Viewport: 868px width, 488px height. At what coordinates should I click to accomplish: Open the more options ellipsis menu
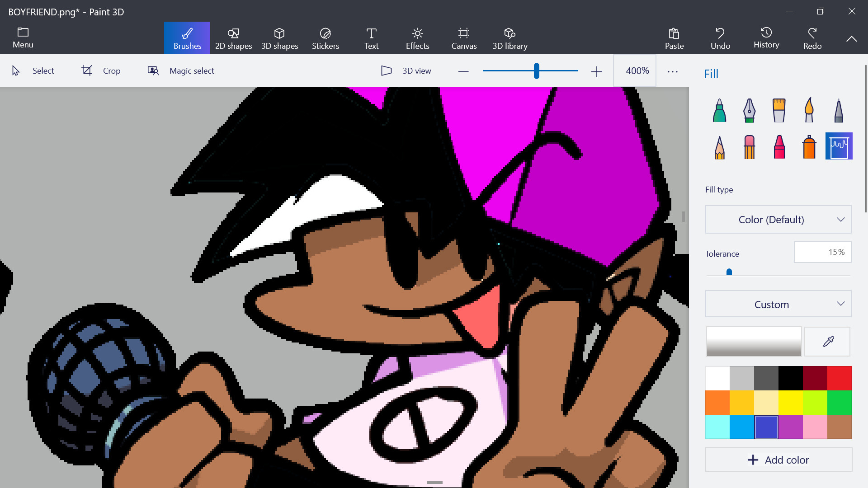[x=673, y=71]
